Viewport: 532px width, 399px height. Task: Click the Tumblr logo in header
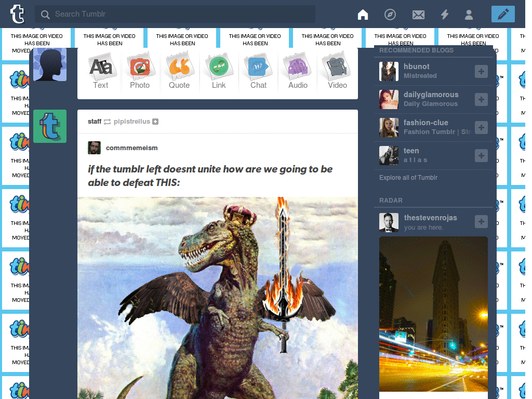point(17,14)
